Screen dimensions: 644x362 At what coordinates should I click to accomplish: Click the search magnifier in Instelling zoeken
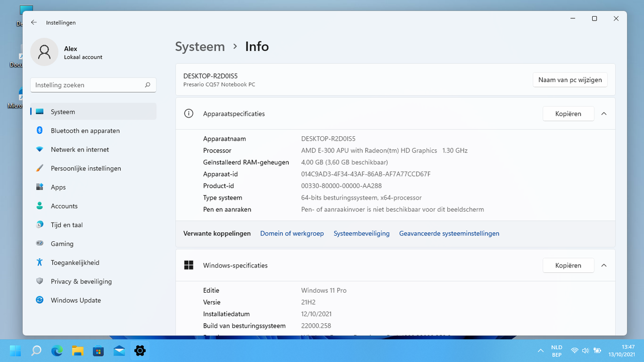pyautogui.click(x=147, y=85)
